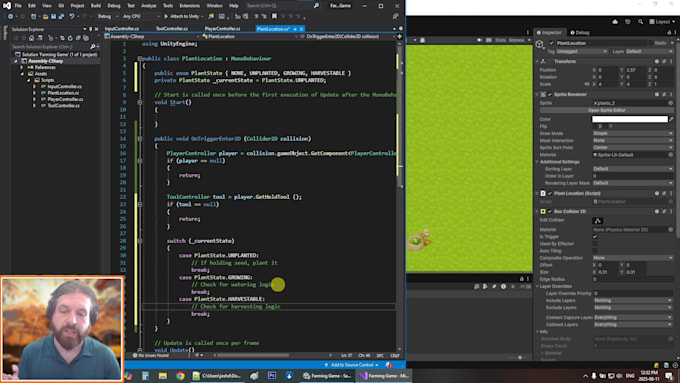
Task: Open the Debug configuration dropdown
Action: [107, 16]
